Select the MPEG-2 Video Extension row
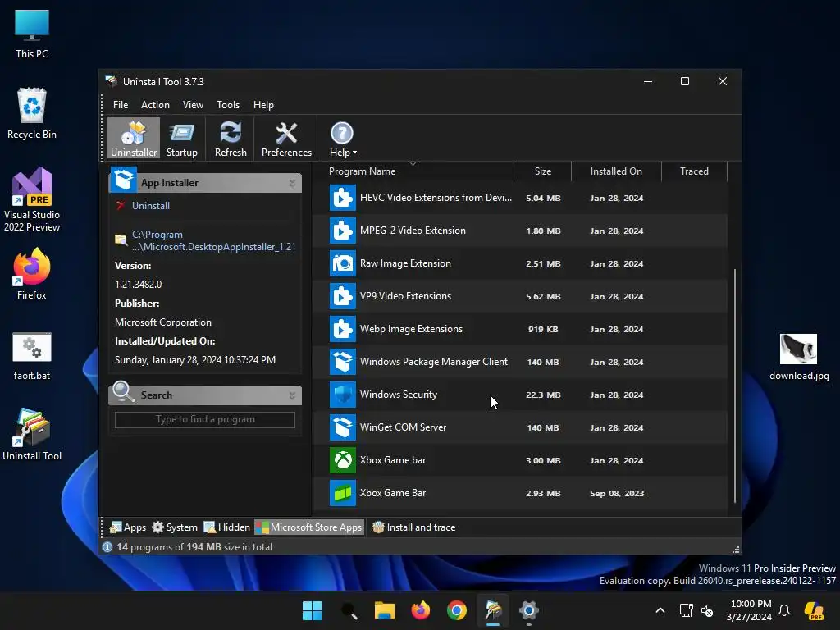Screen dimensions: 840x630 [519, 231]
